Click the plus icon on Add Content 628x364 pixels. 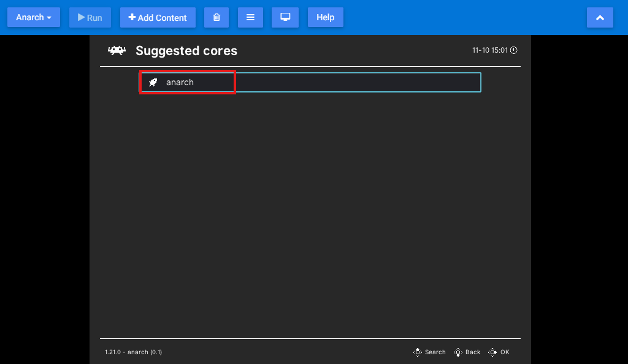click(132, 17)
